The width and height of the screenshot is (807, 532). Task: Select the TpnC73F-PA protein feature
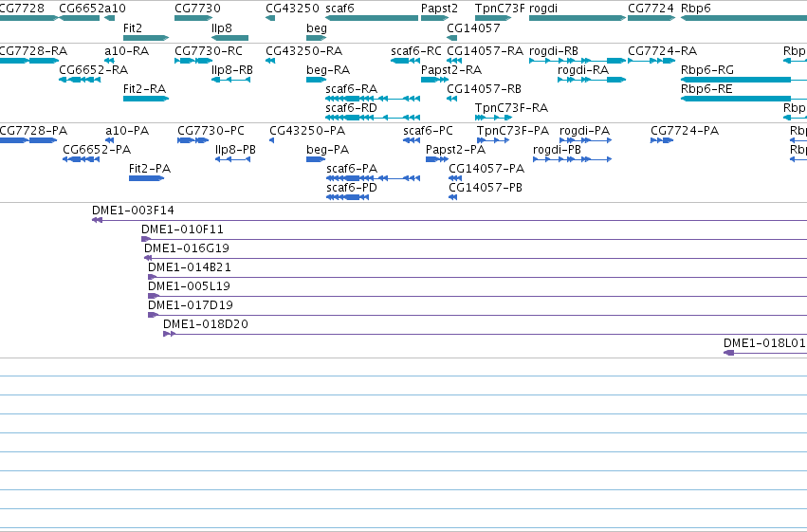[x=493, y=140]
